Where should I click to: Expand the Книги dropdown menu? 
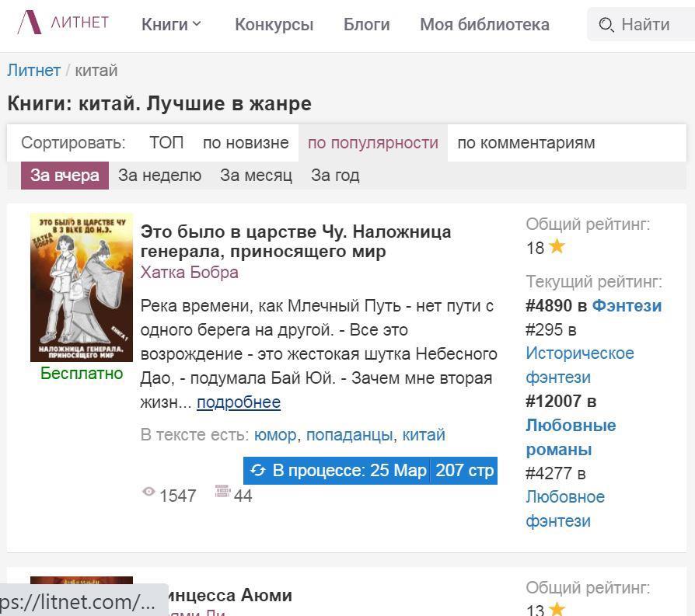(x=171, y=24)
